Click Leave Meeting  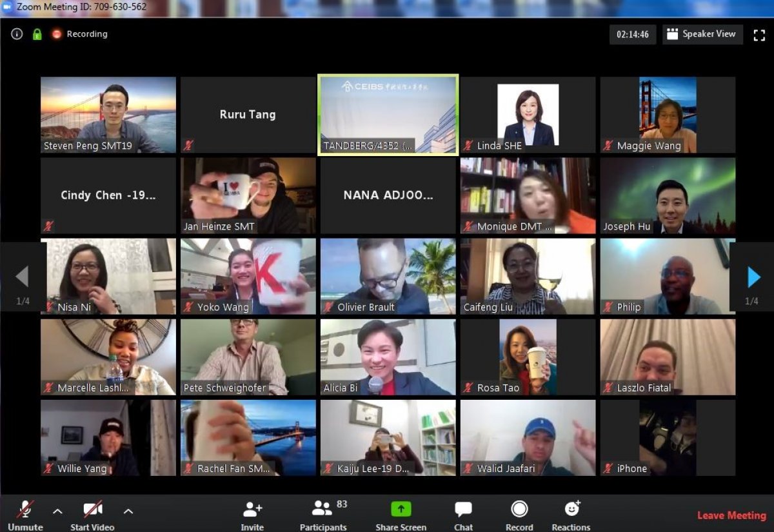pyautogui.click(x=731, y=515)
